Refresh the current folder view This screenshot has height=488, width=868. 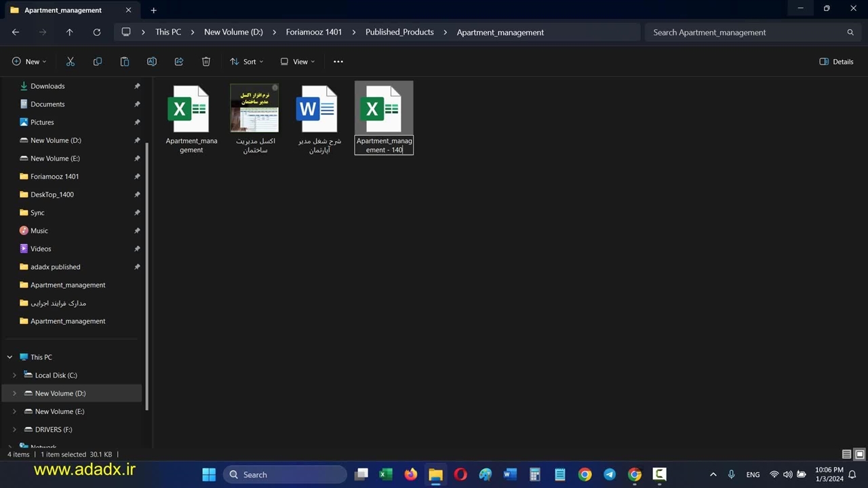[97, 32]
